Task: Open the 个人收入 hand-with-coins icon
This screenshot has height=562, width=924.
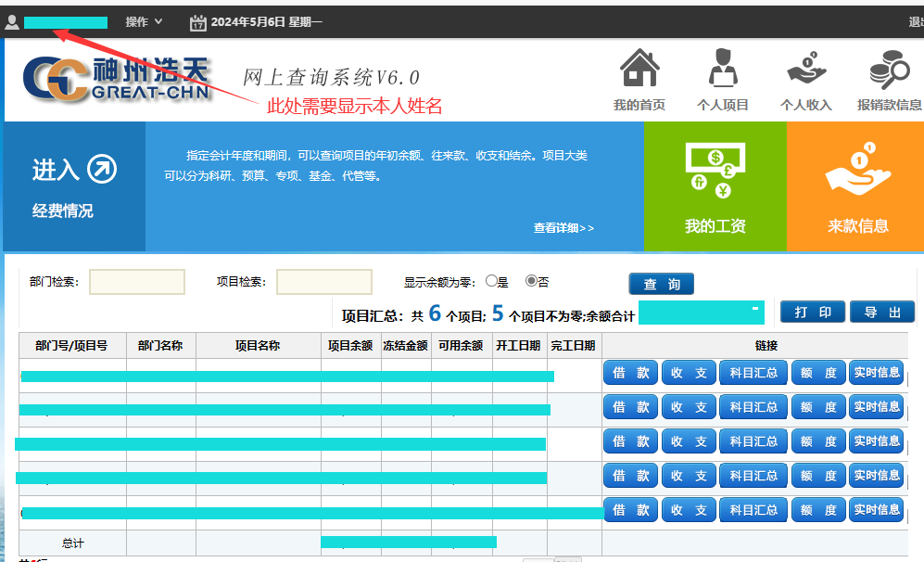Action: point(805,70)
